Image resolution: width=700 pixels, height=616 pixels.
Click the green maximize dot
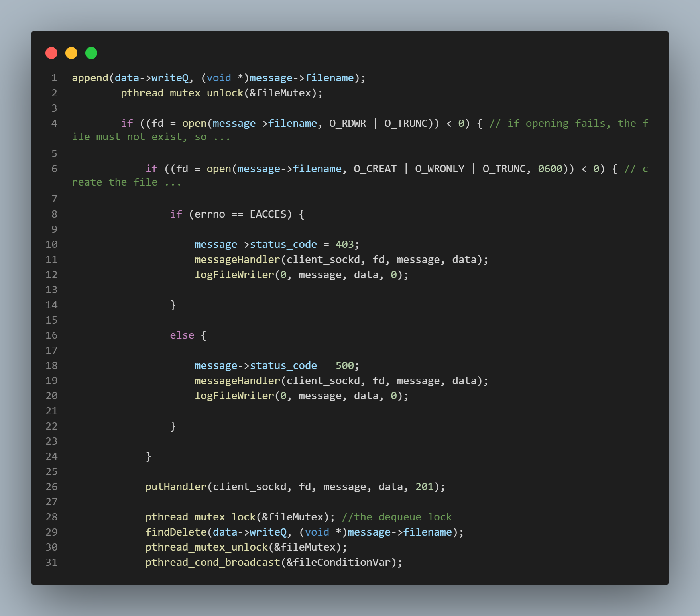click(91, 53)
